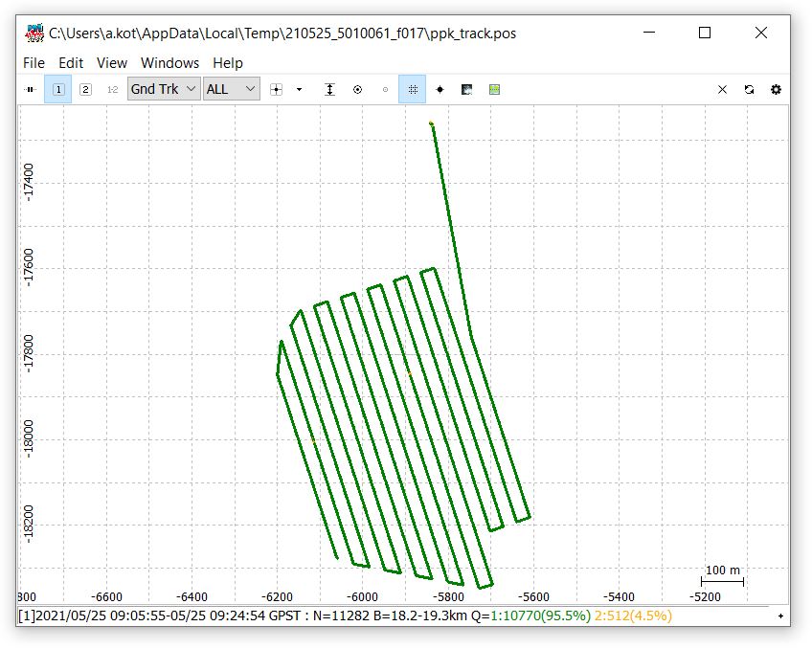The height and width of the screenshot is (649, 812).
Task: Click the -18200 y-axis label
Action: point(29,525)
